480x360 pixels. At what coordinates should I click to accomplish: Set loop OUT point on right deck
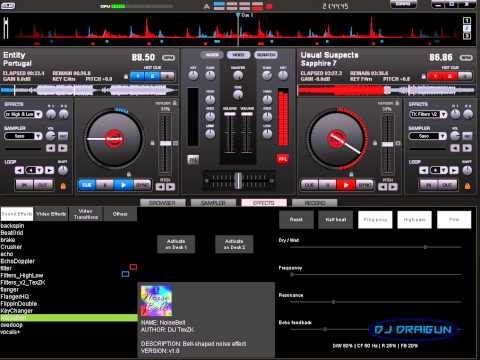tap(447, 185)
